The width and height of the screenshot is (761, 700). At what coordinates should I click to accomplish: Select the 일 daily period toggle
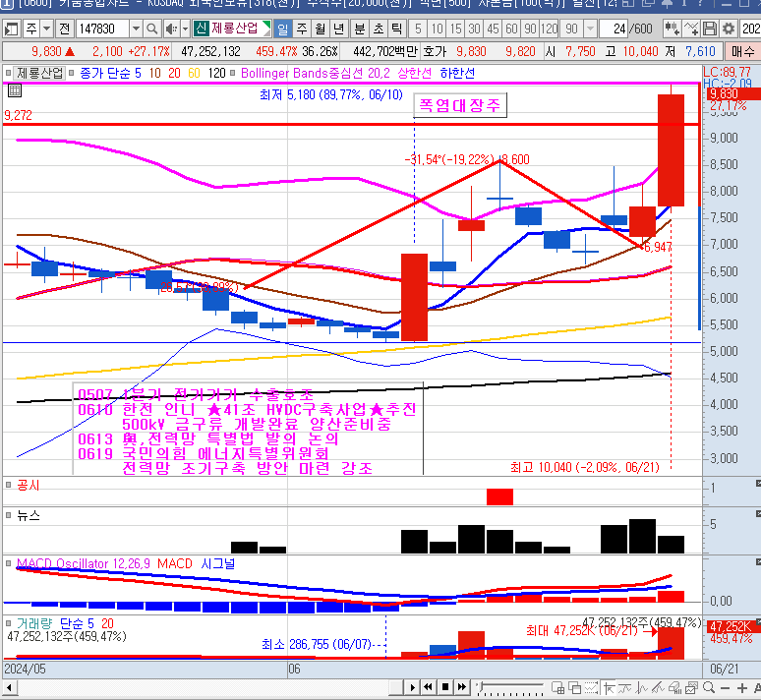pyautogui.click(x=283, y=29)
